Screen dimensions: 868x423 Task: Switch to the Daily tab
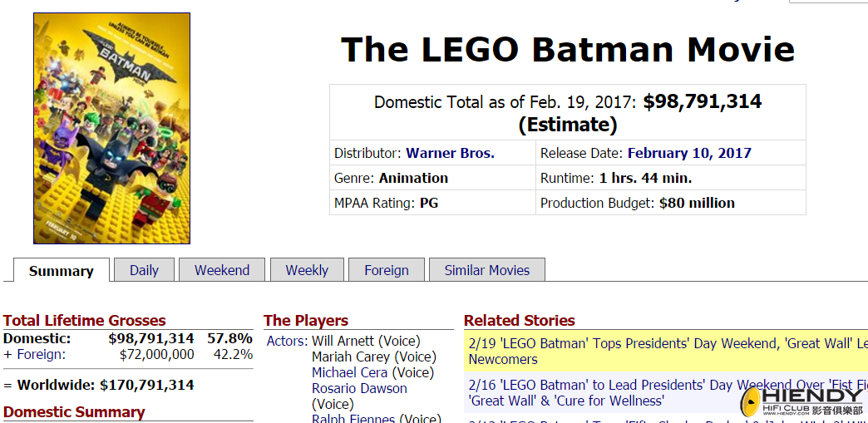tap(144, 270)
